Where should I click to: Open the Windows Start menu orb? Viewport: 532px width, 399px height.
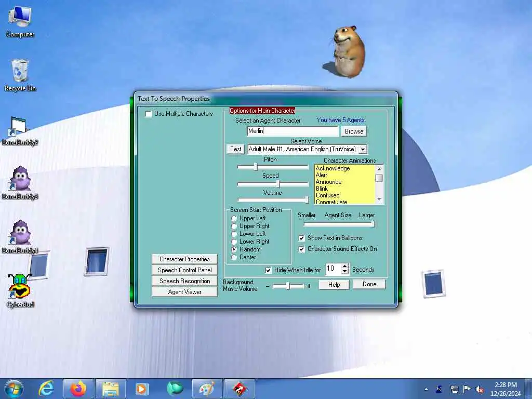pos(14,389)
